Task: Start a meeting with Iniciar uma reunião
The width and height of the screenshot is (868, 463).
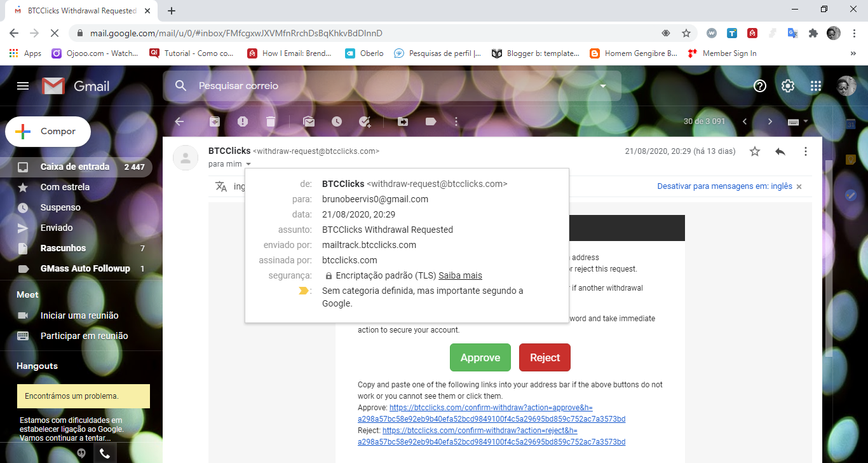Action: point(79,315)
